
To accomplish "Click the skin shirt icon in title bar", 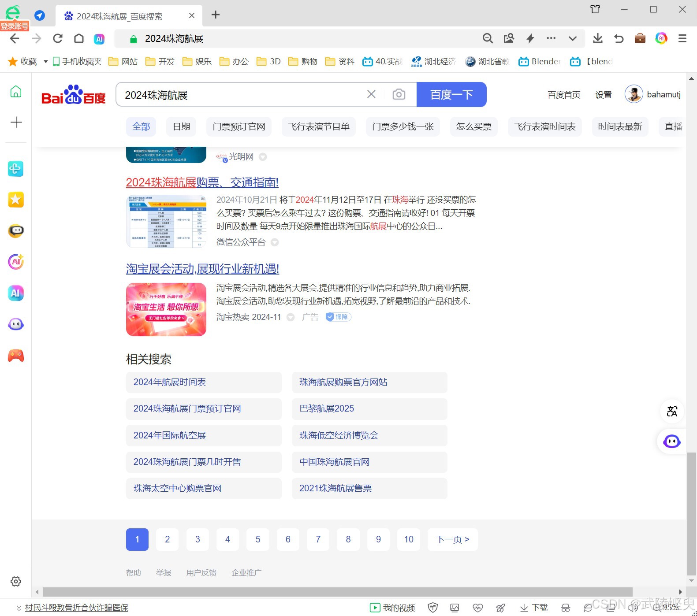I will coord(595,9).
